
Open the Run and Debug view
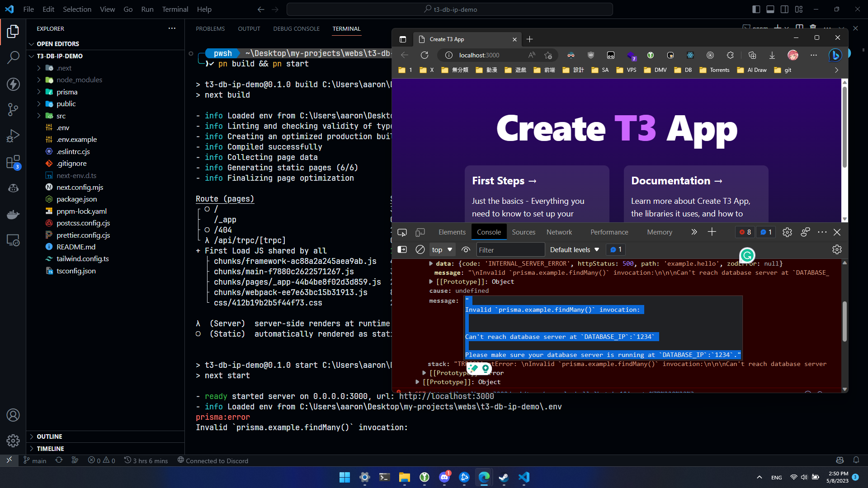(13, 136)
